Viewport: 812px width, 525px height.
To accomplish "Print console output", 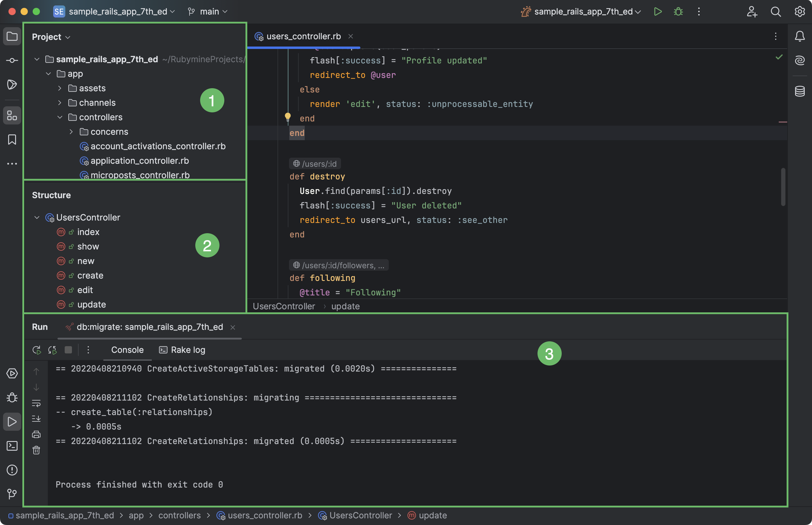I will tap(36, 434).
